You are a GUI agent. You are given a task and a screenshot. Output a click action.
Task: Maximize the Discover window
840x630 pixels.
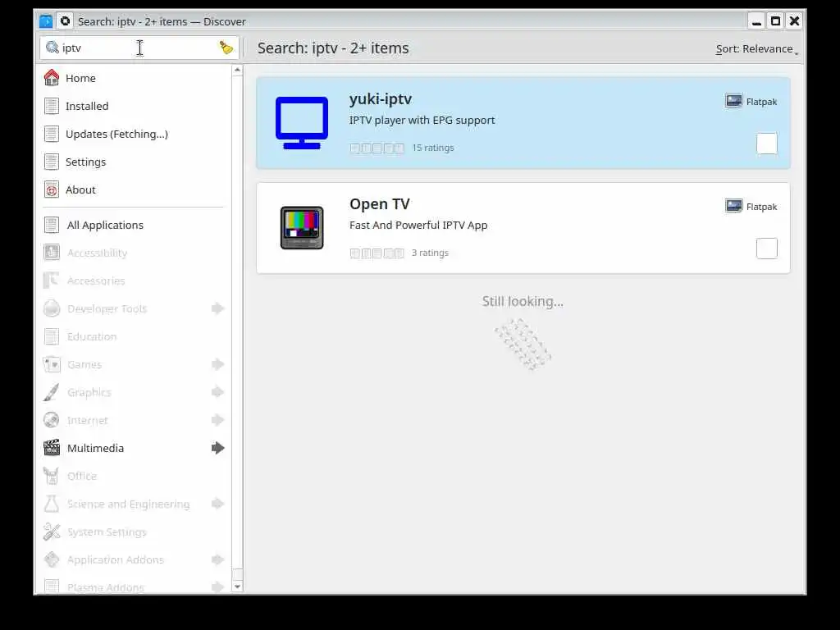pos(775,21)
